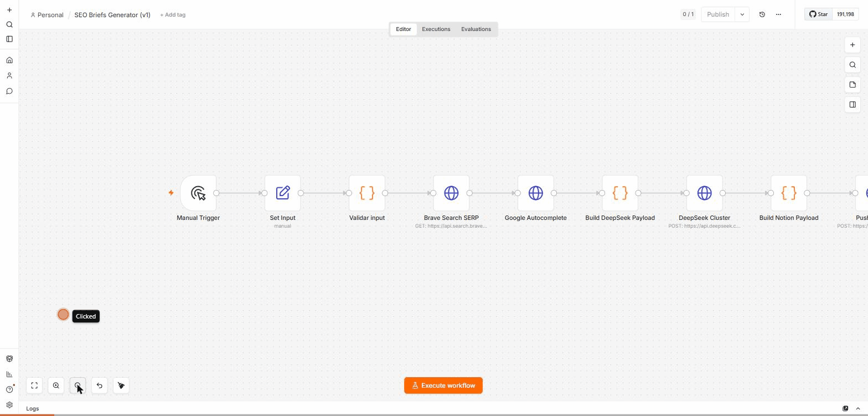Zoom in on the canvas
Image resolution: width=868 pixels, height=416 pixels.
56,386
